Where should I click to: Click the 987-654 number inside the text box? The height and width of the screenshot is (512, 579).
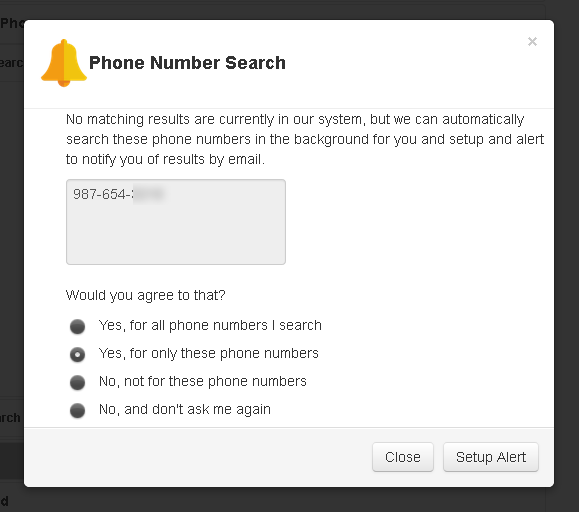(x=118, y=194)
